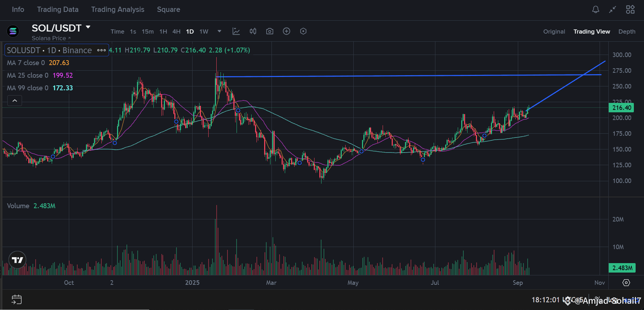Viewport: 644px width, 310px height.
Task: Open the Trading Analysis tab
Action: click(x=118, y=9)
